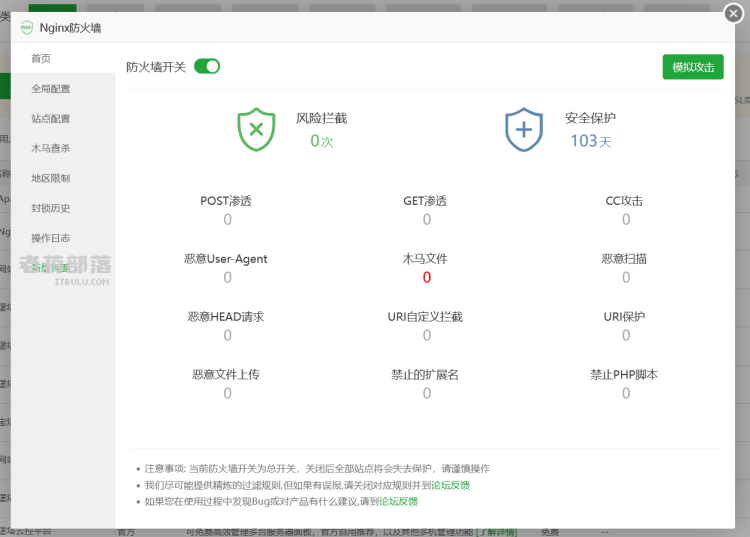
Task: Click the 恶意文件上传 count value
Action: tap(227, 393)
